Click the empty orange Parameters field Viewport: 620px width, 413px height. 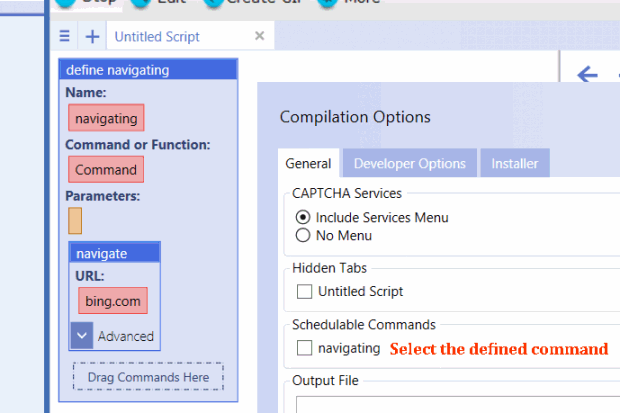point(75,221)
